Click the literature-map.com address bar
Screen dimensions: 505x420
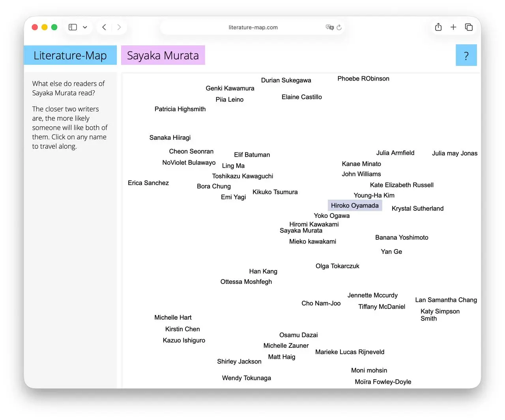point(253,27)
